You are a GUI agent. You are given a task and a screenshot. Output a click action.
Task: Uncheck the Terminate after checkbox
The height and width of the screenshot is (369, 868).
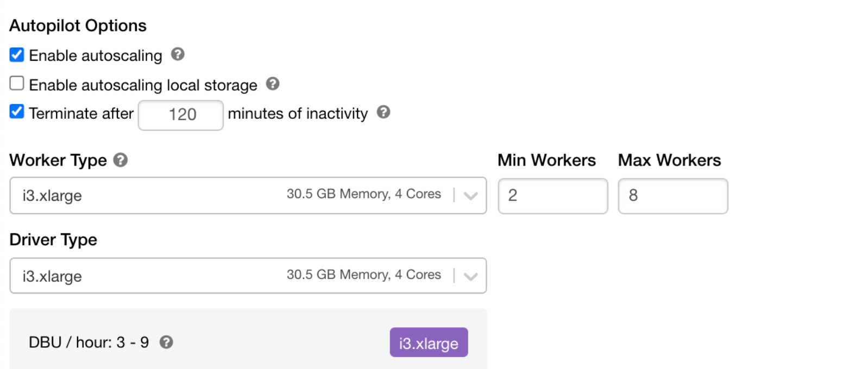[x=17, y=112]
